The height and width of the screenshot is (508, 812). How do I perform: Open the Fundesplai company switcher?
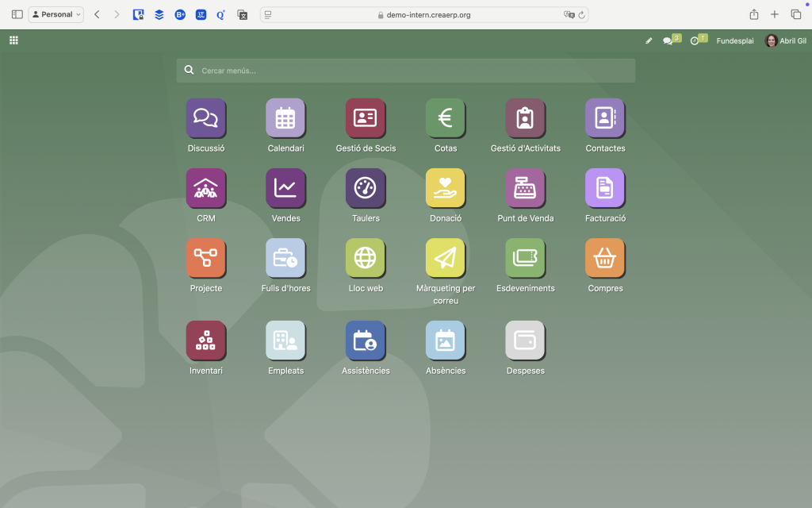tap(734, 40)
